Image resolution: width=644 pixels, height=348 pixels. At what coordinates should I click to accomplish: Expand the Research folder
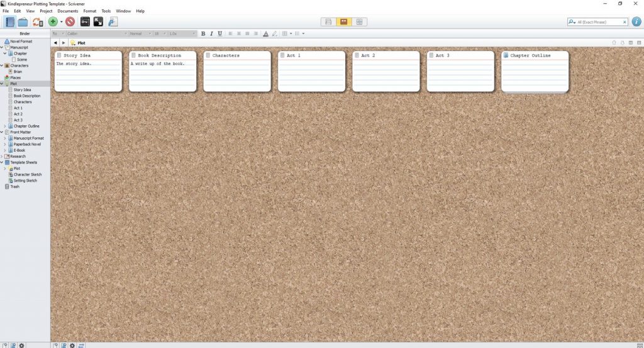(x=2, y=157)
